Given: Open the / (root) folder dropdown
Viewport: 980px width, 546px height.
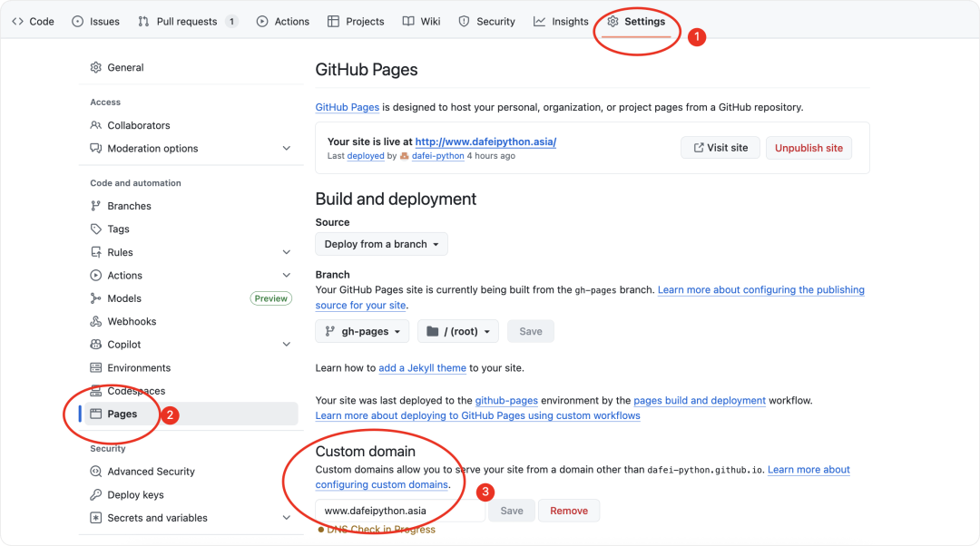Looking at the screenshot, I should [458, 331].
